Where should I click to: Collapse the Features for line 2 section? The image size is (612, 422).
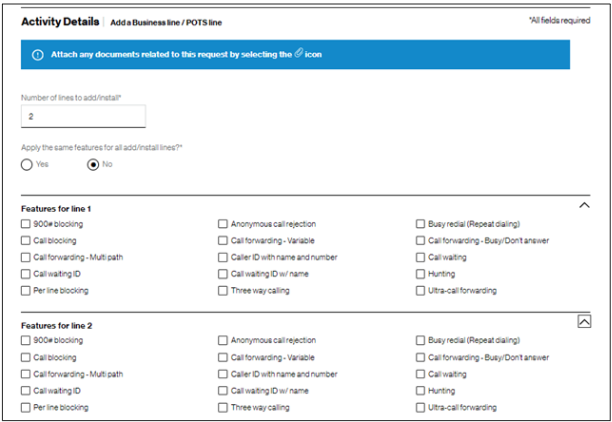tap(584, 321)
